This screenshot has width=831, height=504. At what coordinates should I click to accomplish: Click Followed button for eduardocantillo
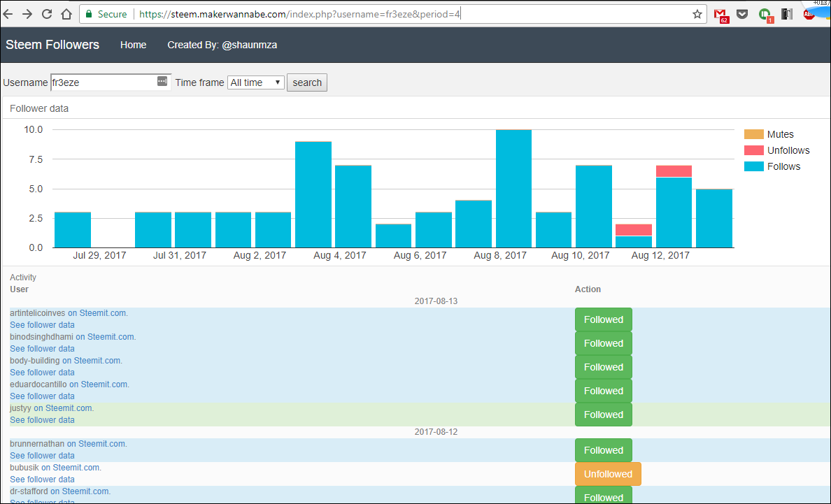(603, 391)
